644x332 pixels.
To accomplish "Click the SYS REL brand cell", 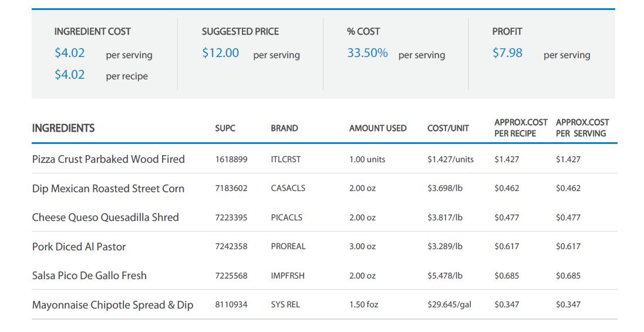I will [x=285, y=305].
